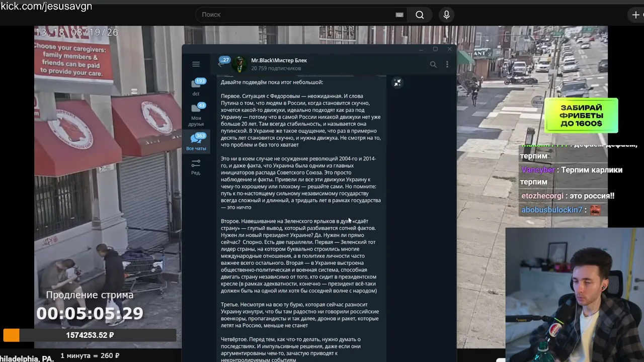Click the 00:05:05:29 stream timer

(90, 313)
